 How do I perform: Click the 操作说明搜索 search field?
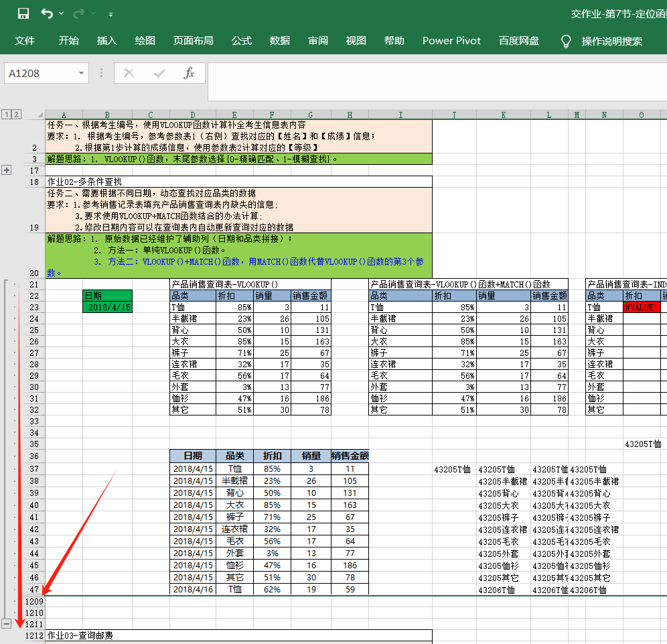pos(611,42)
